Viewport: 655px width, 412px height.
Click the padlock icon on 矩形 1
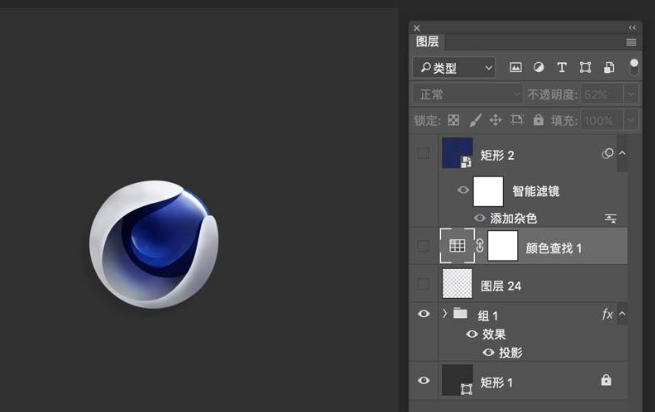[606, 380]
